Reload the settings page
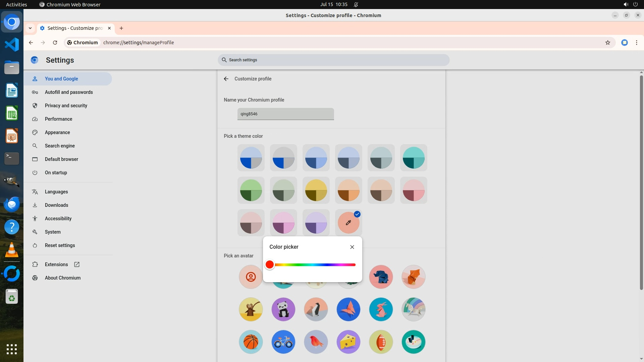 pos(55,43)
